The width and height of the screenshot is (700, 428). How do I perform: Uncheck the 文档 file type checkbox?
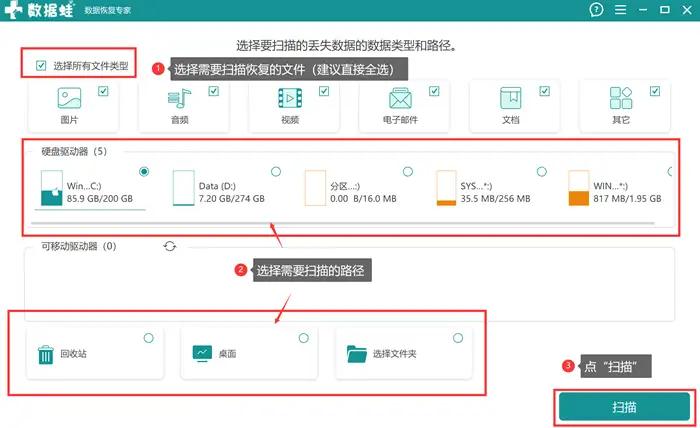tap(545, 91)
